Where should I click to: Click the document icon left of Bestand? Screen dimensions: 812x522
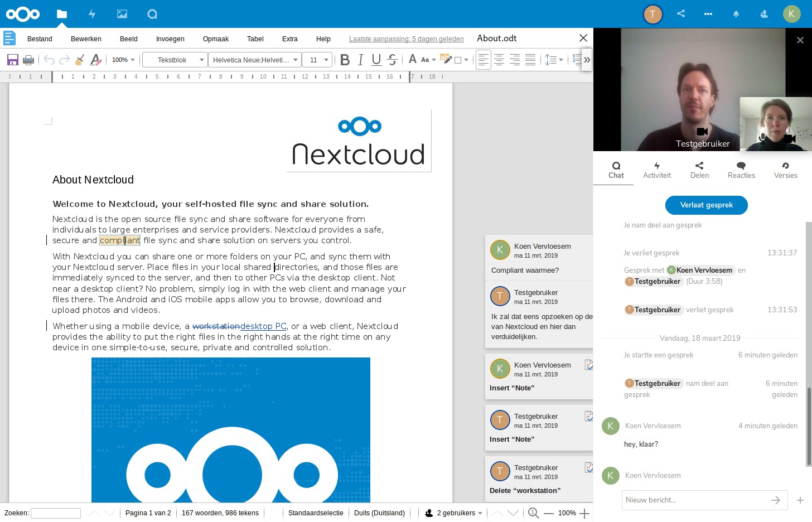pos(9,38)
